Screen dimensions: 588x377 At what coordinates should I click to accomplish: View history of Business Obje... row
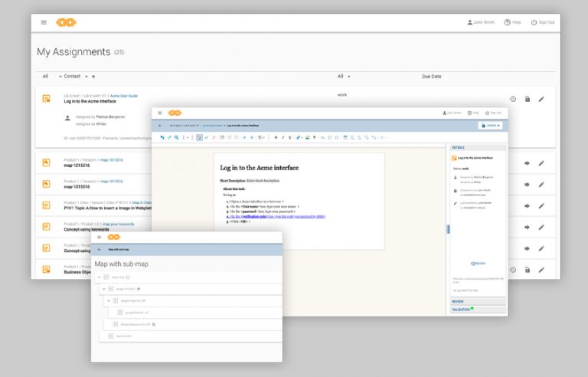click(x=513, y=270)
